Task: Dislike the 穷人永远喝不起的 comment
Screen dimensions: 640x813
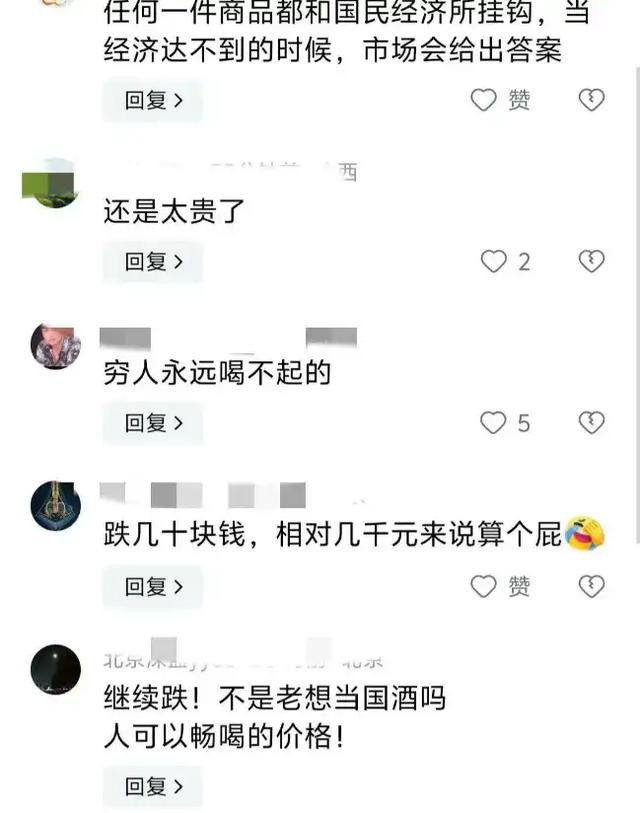Action: point(591,423)
